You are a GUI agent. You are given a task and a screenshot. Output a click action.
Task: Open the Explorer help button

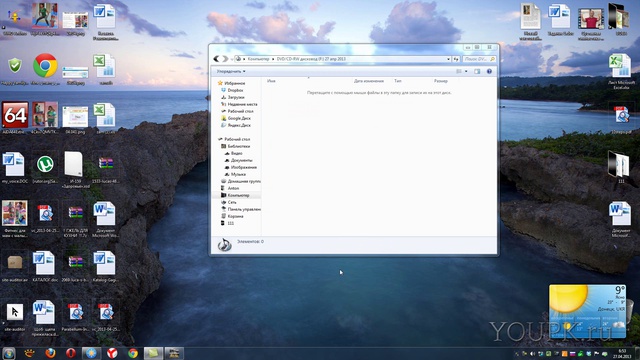tap(489, 71)
